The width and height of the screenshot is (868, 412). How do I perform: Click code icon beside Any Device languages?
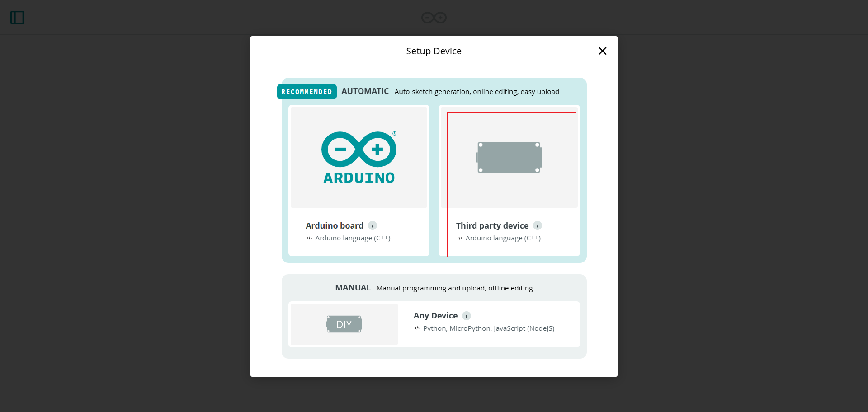click(417, 328)
